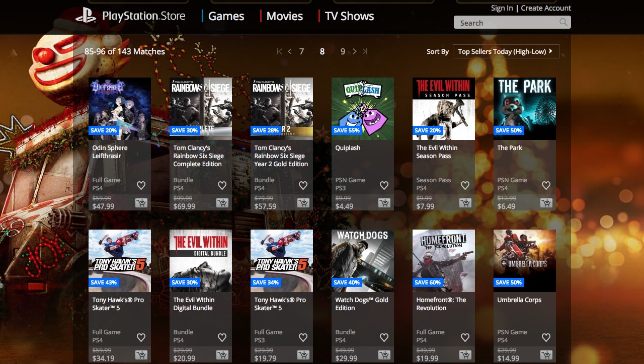
Task: Click the SAVE 55% badge on Quiplash
Action: coord(348,130)
